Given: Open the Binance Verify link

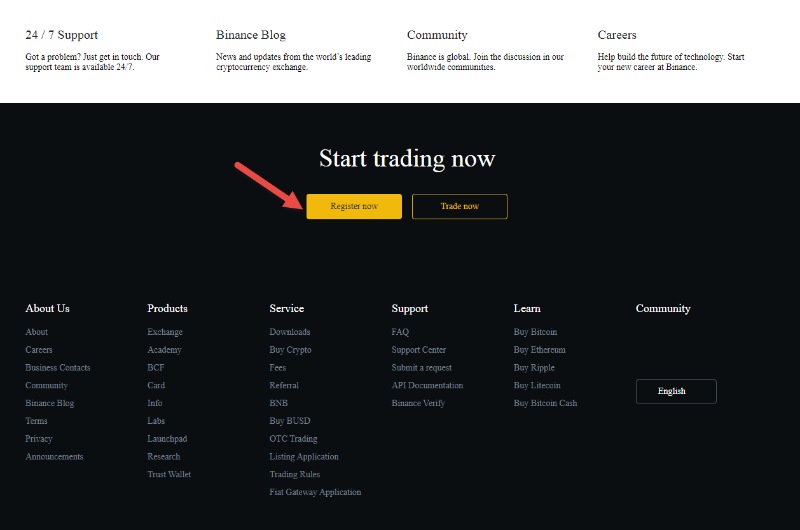Looking at the screenshot, I should point(418,403).
